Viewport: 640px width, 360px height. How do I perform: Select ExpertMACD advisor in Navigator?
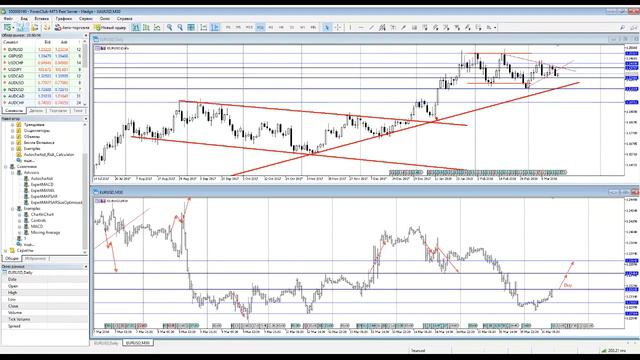coord(42,184)
